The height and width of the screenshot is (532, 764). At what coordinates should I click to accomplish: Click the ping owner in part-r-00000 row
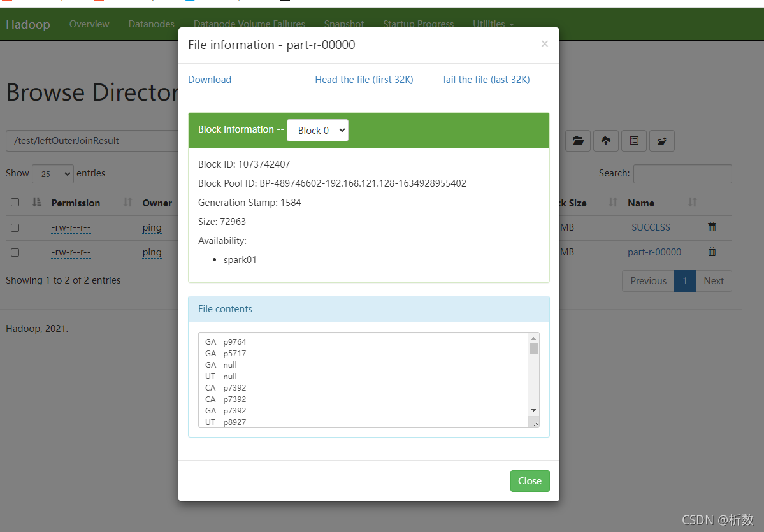click(x=152, y=252)
